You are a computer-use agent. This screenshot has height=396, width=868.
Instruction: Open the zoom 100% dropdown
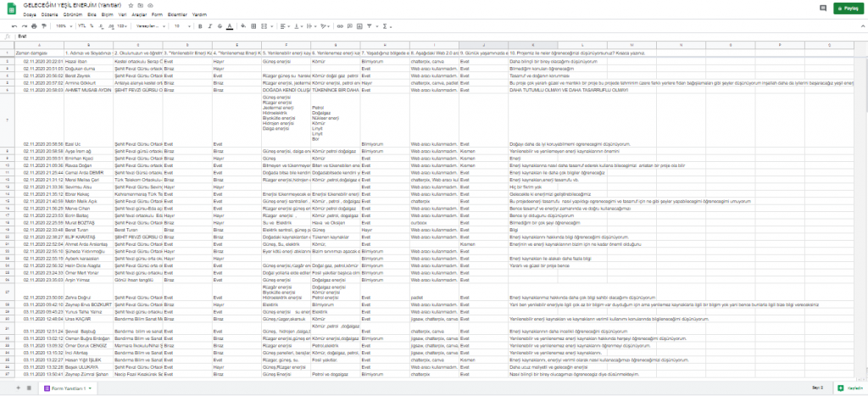[x=64, y=25]
